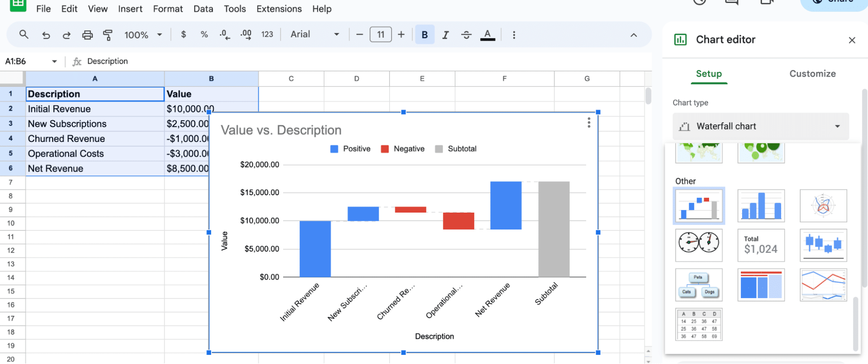Viewport: 868px width, 364px height.
Task: Click cell containing Net Revenue
Action: pos(95,168)
